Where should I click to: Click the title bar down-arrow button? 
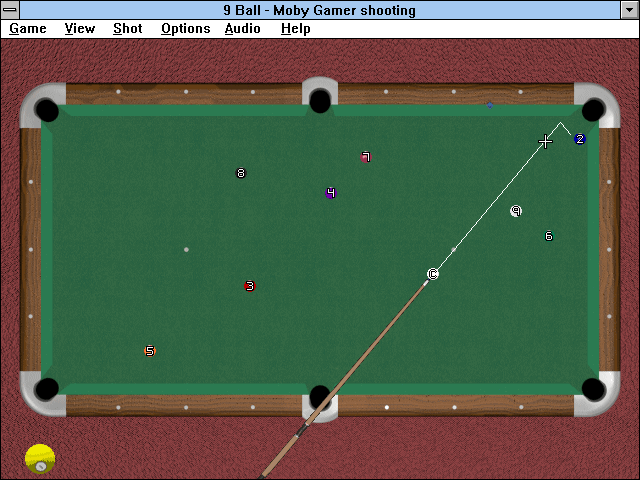click(x=629, y=10)
